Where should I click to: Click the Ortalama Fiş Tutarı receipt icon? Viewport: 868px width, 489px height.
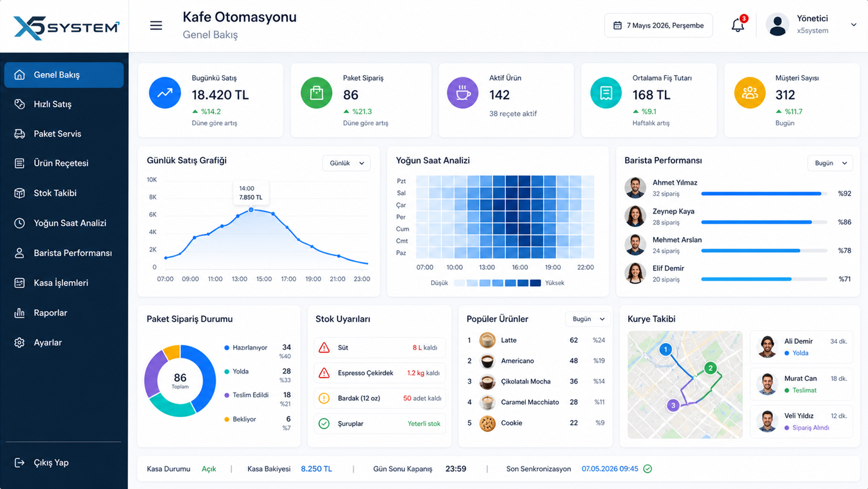606,92
